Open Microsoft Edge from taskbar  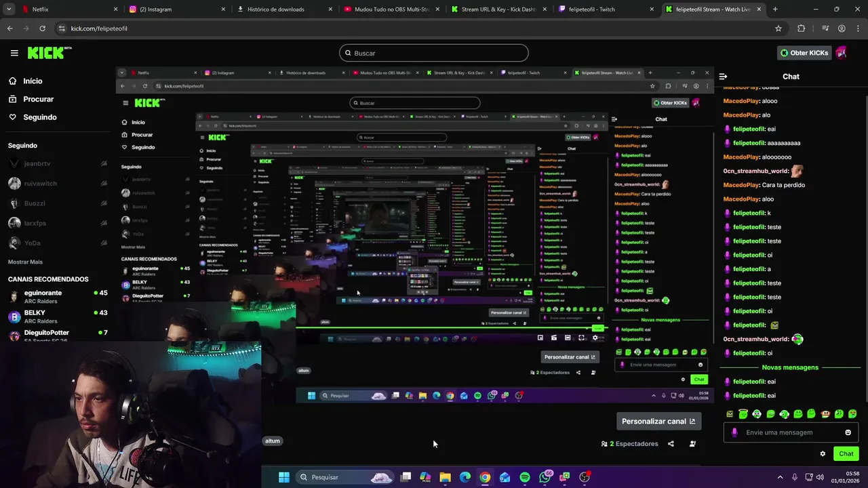[x=465, y=477]
